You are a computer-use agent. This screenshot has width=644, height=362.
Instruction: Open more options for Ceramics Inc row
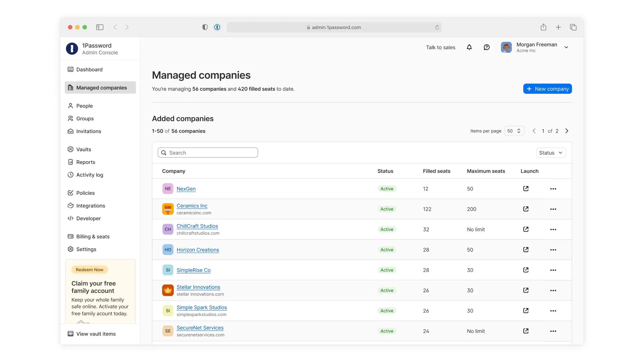(x=553, y=209)
